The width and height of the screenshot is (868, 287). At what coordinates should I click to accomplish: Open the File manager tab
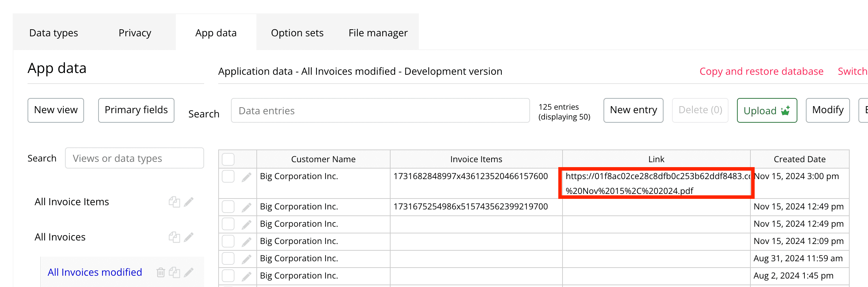tap(378, 33)
